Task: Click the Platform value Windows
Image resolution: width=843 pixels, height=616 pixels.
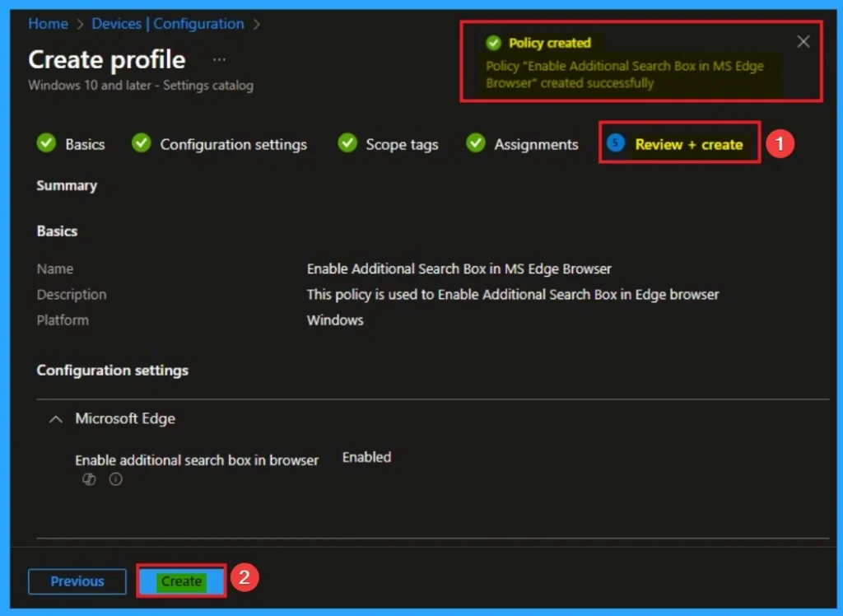Action: (335, 320)
